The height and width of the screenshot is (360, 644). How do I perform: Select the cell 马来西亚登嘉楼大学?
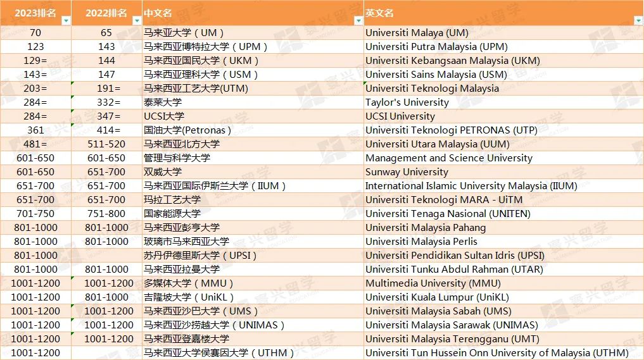pyautogui.click(x=253, y=340)
